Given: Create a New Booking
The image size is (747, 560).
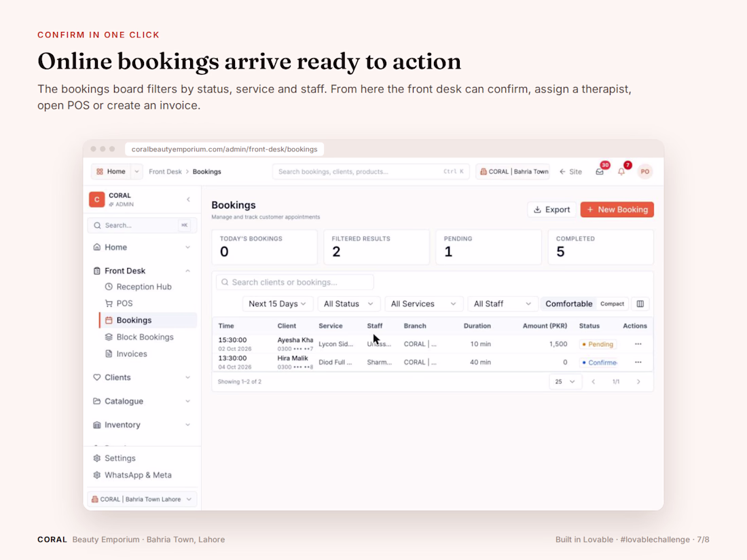Looking at the screenshot, I should [617, 210].
